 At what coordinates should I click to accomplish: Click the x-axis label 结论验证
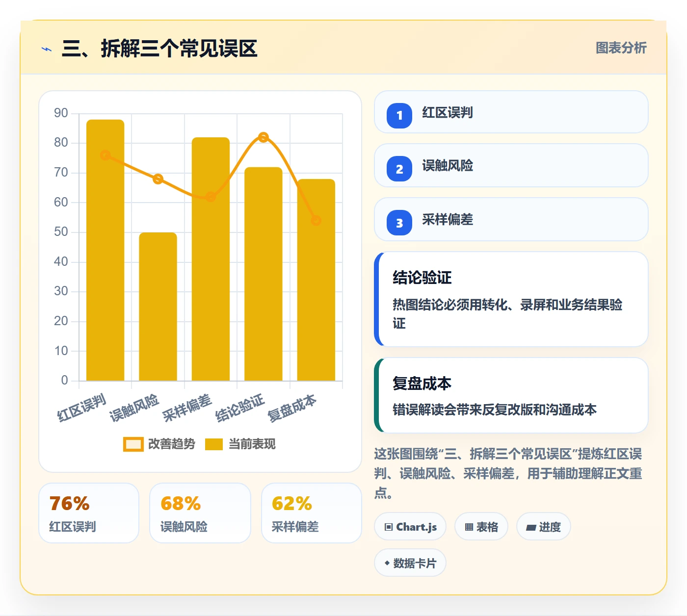[x=240, y=408]
